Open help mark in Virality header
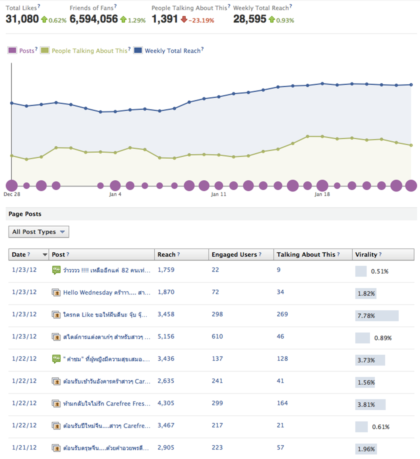The width and height of the screenshot is (420, 459). [x=380, y=254]
